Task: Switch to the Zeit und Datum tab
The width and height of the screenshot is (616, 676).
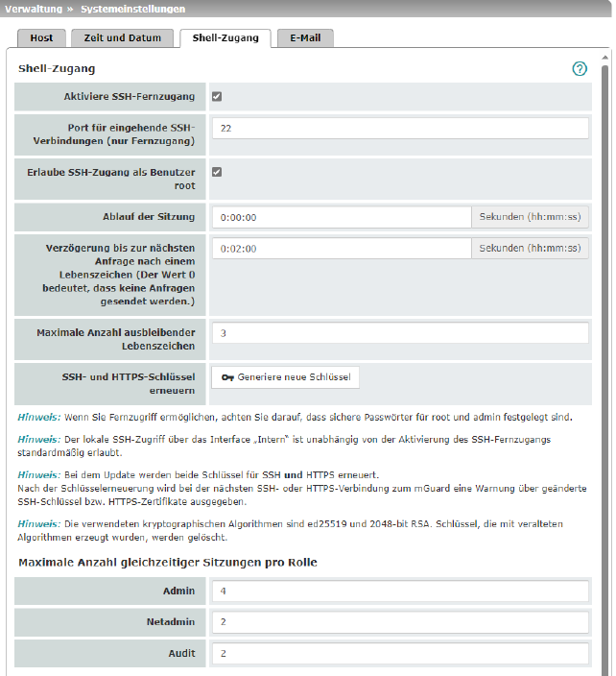Action: tap(123, 38)
